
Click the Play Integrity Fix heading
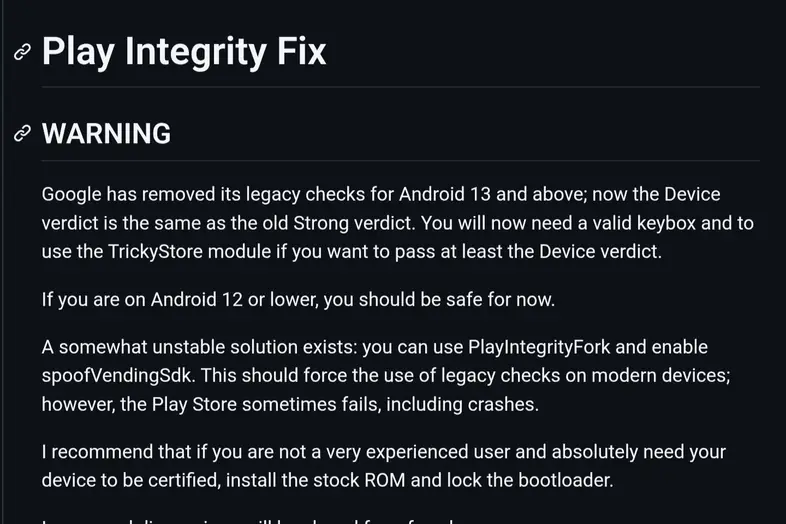(184, 51)
